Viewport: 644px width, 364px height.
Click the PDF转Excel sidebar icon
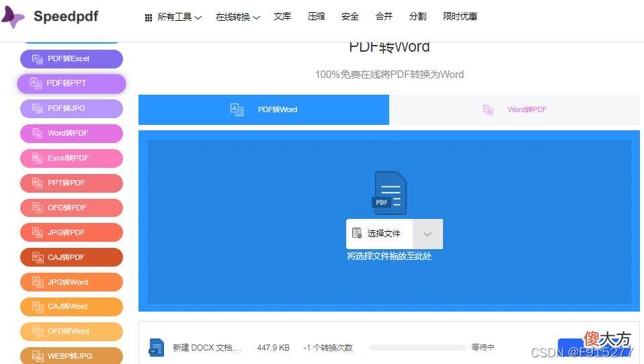pos(38,59)
